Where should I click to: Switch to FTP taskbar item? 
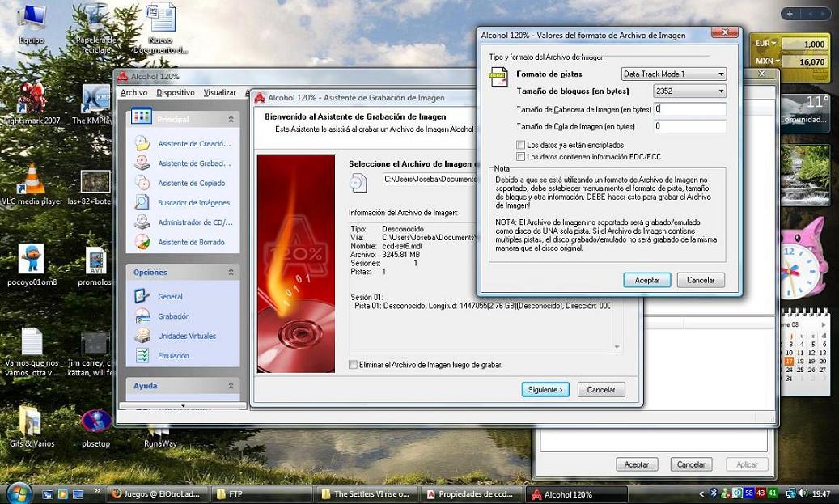pos(261,493)
